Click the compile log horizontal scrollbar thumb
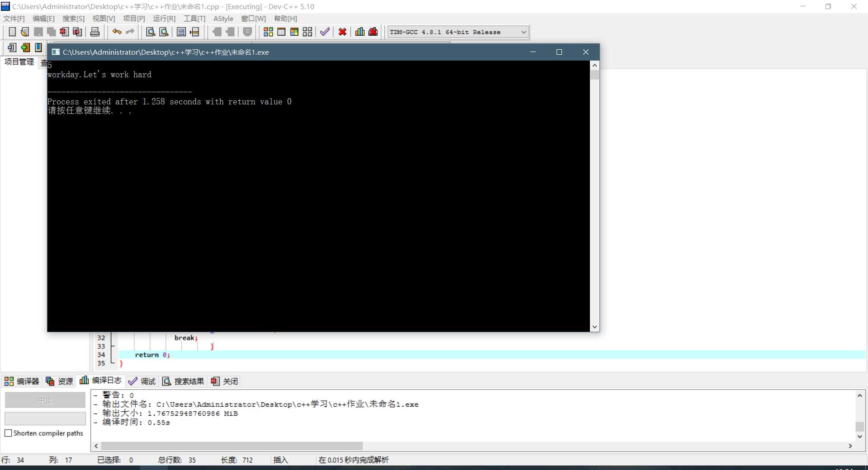 coord(232,446)
